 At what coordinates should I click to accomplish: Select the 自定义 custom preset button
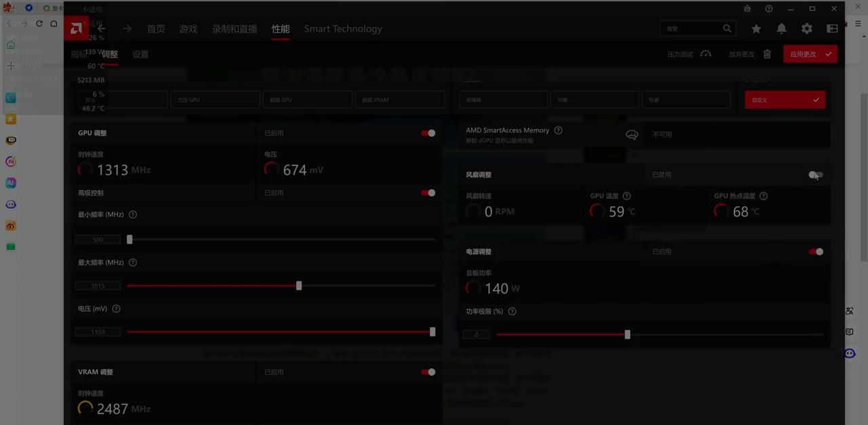coord(785,100)
